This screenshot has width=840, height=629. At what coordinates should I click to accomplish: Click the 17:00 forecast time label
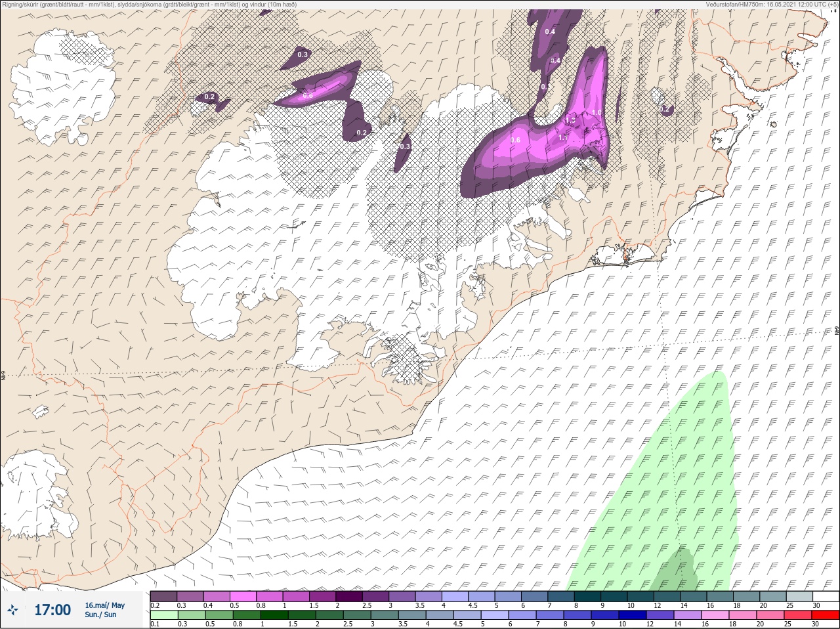(x=52, y=610)
